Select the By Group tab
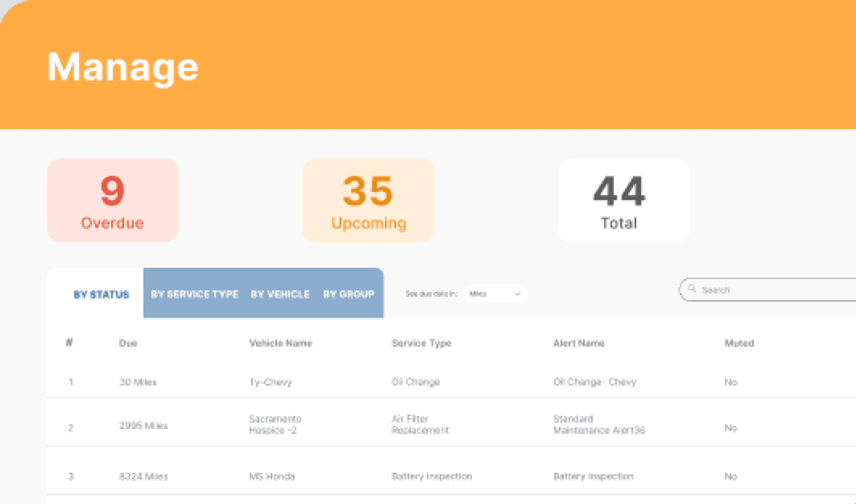Image resolution: width=856 pixels, height=504 pixels. (349, 294)
